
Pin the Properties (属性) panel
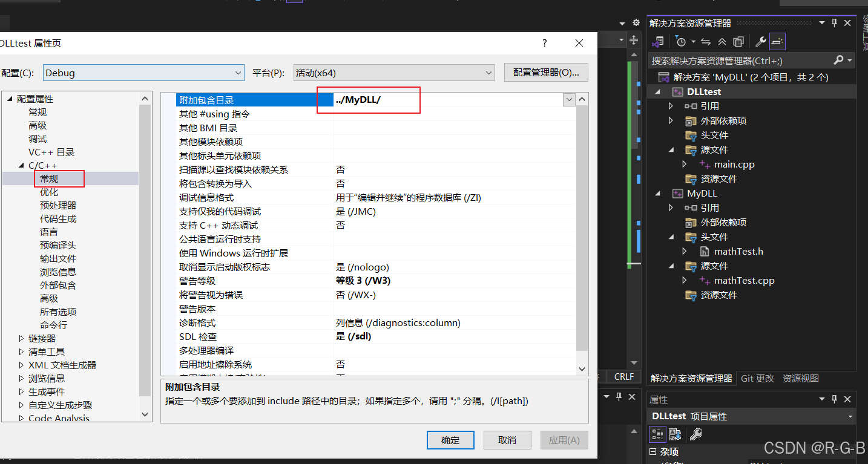pos(834,399)
